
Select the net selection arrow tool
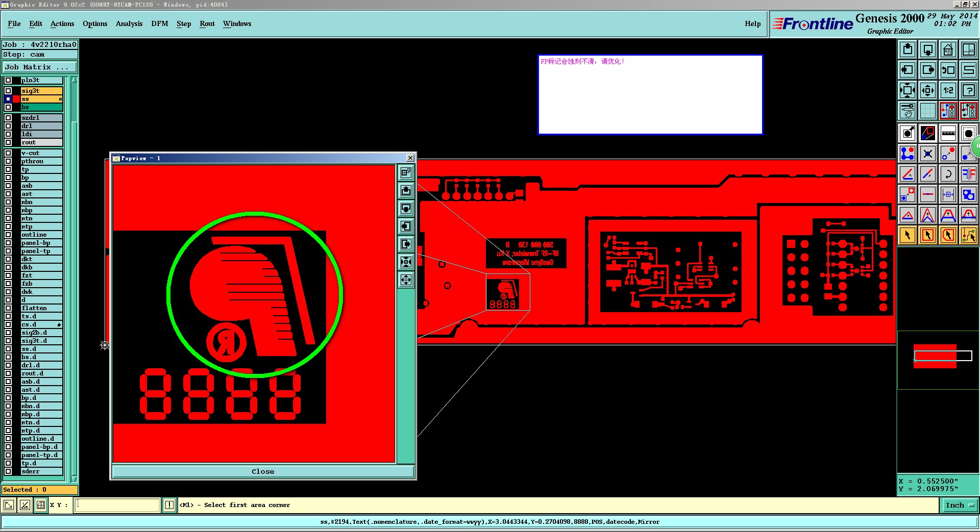tap(969, 235)
